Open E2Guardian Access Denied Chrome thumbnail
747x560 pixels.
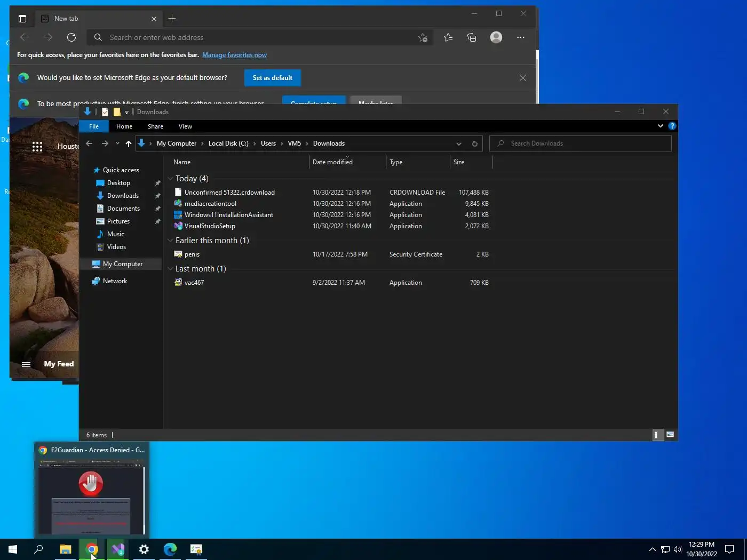coord(92,490)
